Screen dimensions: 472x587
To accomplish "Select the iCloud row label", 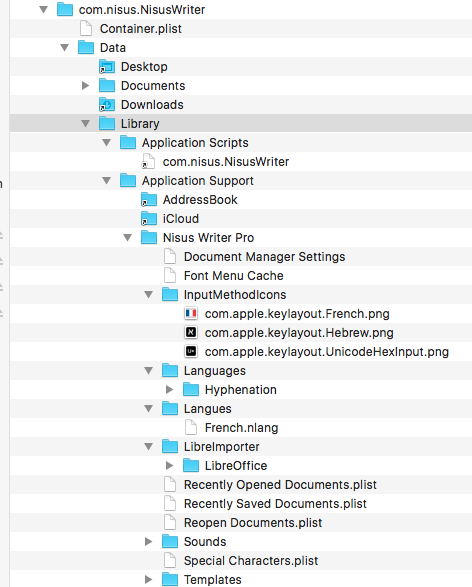I will [x=180, y=219].
